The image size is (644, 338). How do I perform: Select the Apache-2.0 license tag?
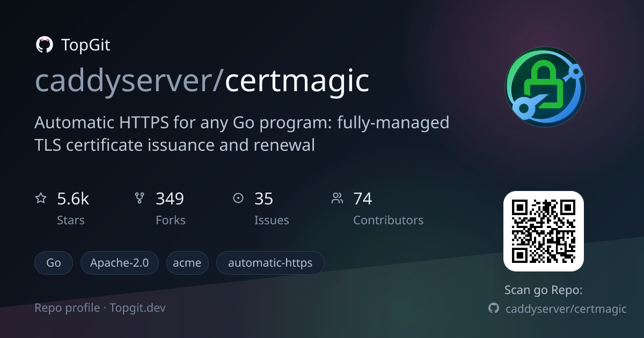point(120,263)
